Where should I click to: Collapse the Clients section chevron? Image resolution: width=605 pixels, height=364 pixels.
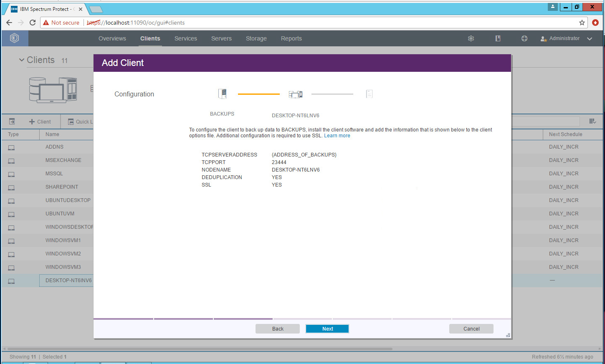pyautogui.click(x=22, y=60)
